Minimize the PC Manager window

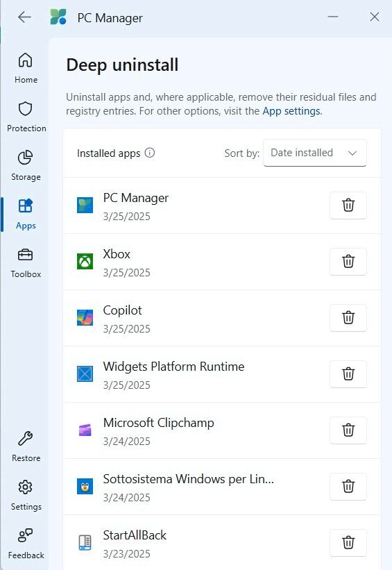click(x=333, y=17)
